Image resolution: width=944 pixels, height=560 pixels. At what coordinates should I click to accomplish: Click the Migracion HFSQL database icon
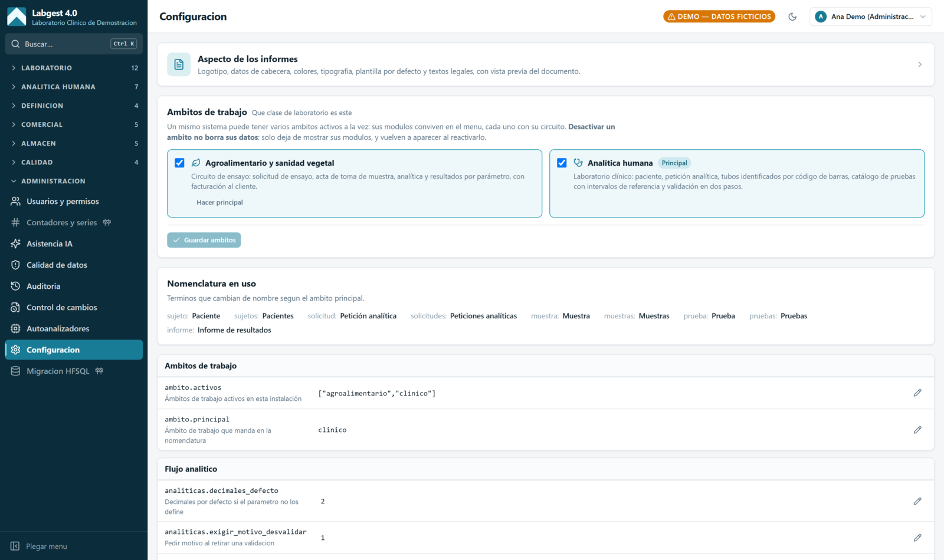click(x=15, y=371)
